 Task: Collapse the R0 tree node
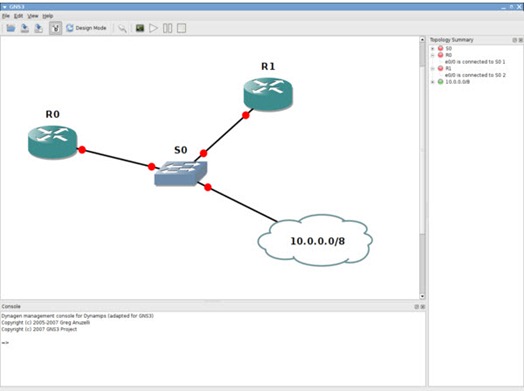tap(432, 55)
